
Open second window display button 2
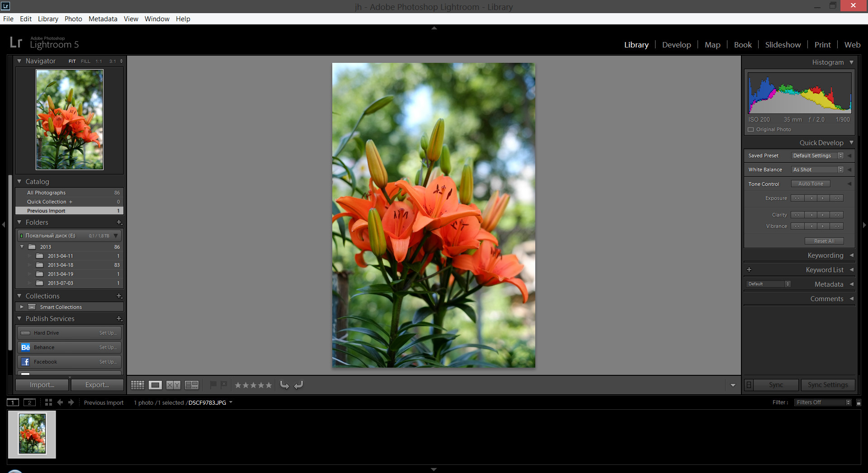pyautogui.click(x=29, y=402)
